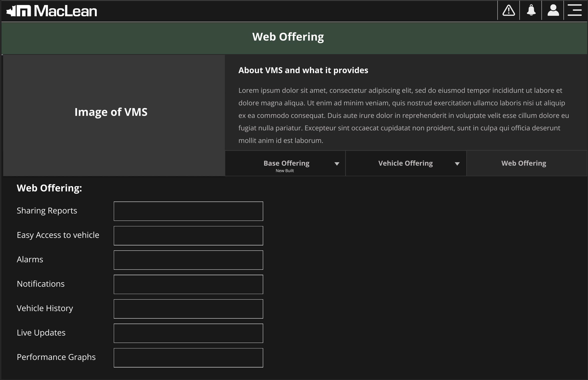Click the About VMS heading

[x=303, y=70]
